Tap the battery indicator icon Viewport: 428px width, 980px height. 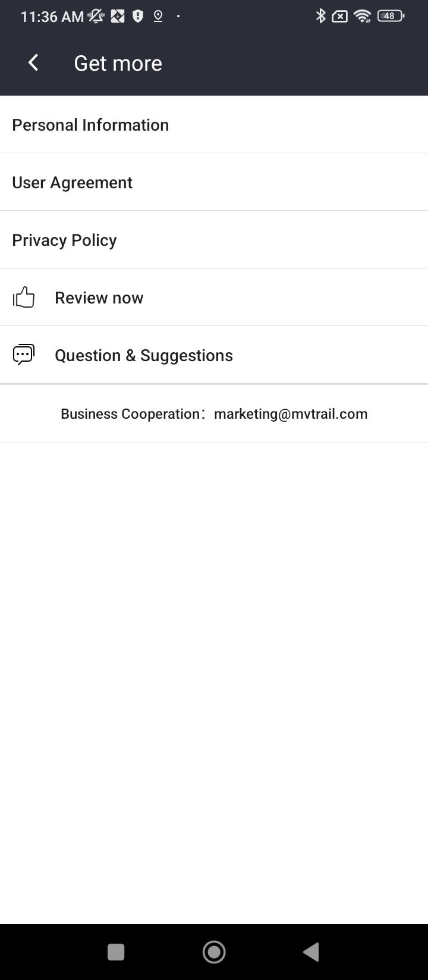(x=391, y=16)
